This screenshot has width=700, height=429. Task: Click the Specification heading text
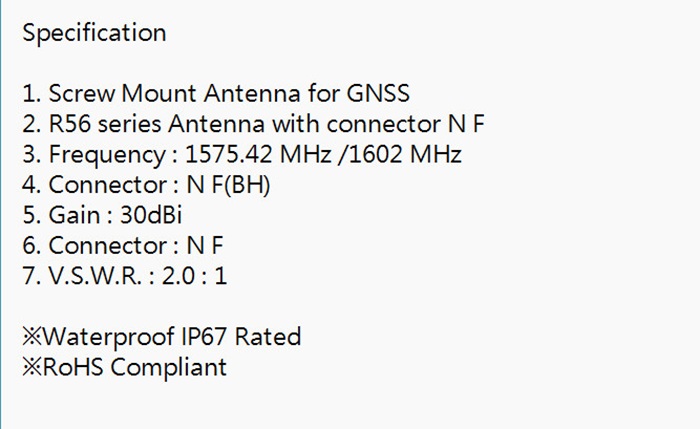[94, 33]
